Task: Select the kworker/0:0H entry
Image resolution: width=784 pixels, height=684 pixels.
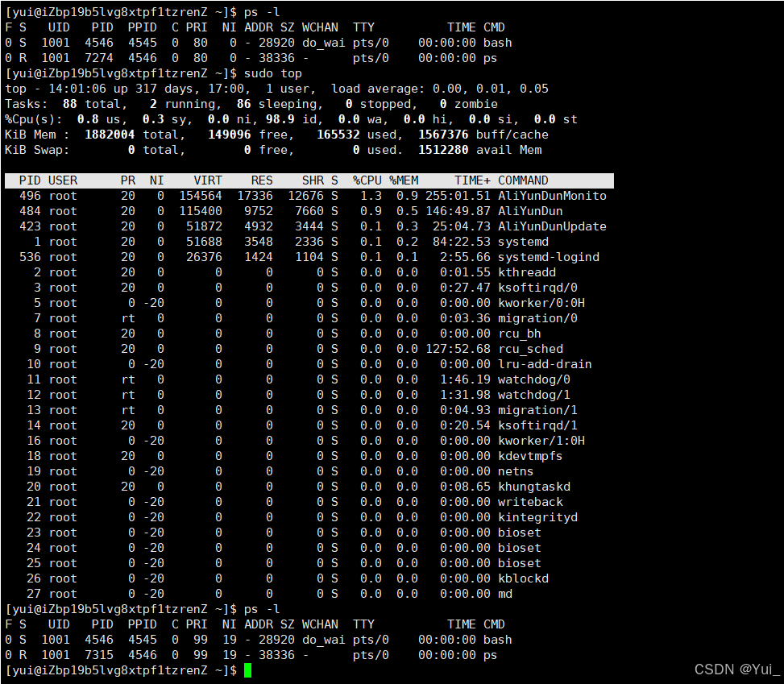Action: click(541, 303)
